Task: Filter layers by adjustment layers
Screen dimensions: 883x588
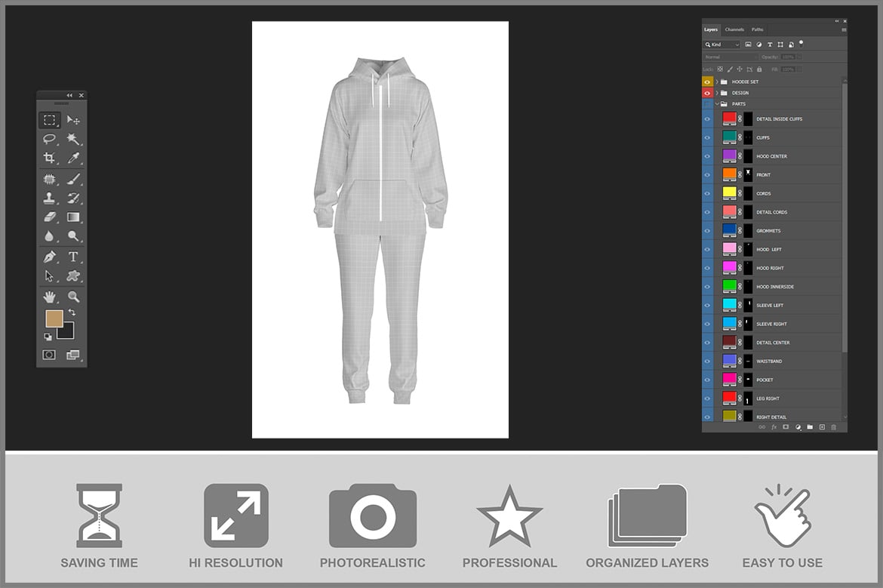Action: [x=759, y=45]
